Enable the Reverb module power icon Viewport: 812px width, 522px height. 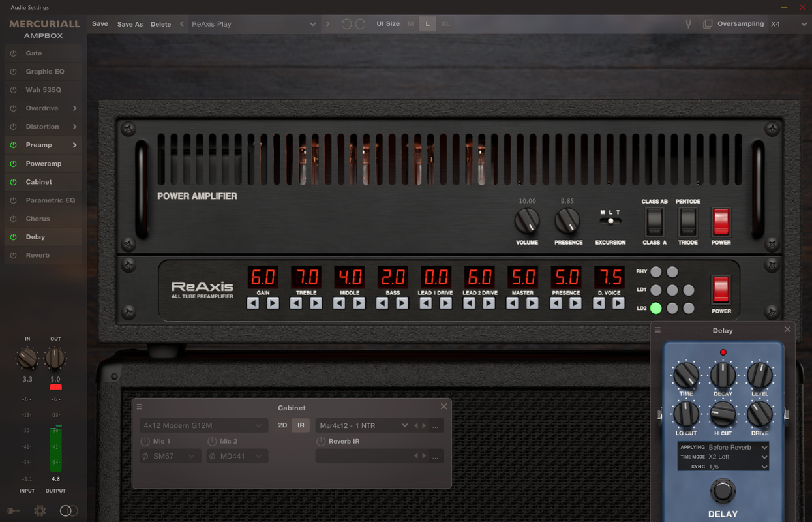pos(13,255)
